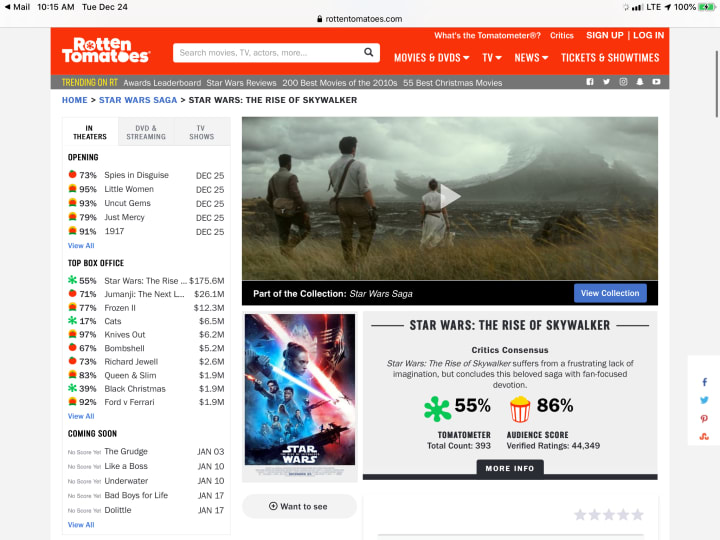Share page on StumbleUpon from side panel

(704, 436)
